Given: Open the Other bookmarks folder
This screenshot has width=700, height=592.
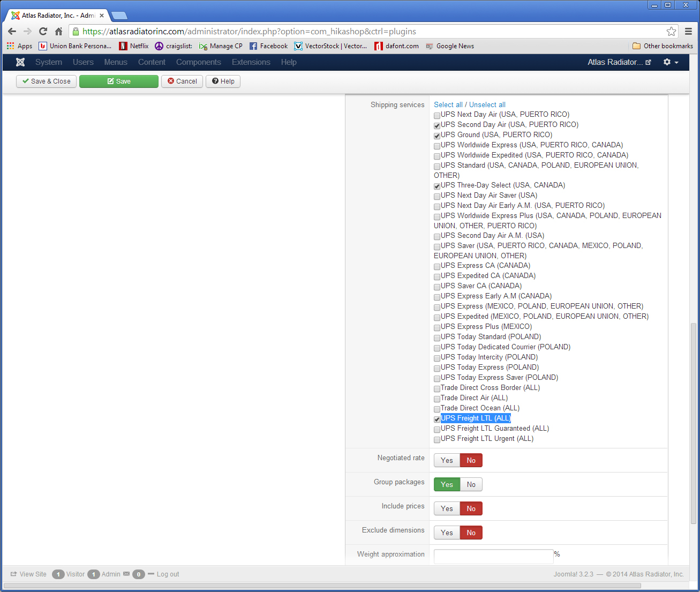Looking at the screenshot, I should click(663, 46).
